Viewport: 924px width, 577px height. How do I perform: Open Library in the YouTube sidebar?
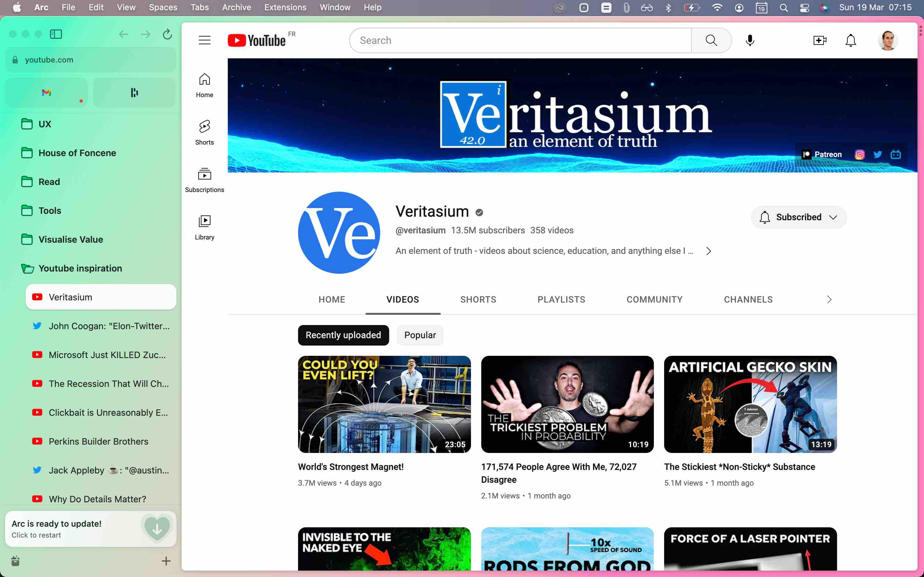(x=204, y=227)
